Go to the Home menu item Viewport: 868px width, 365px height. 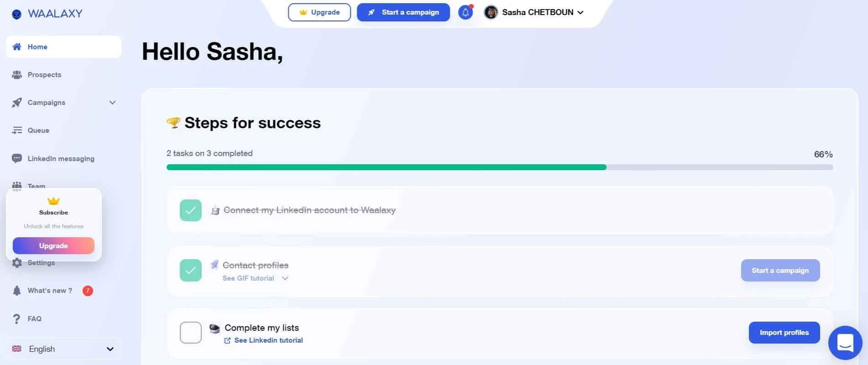pos(64,47)
